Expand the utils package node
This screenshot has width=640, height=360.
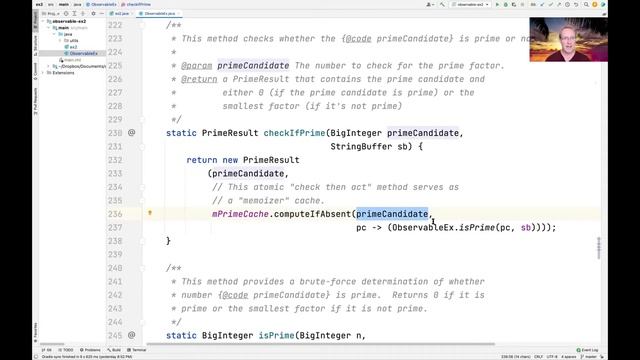(x=60, y=40)
